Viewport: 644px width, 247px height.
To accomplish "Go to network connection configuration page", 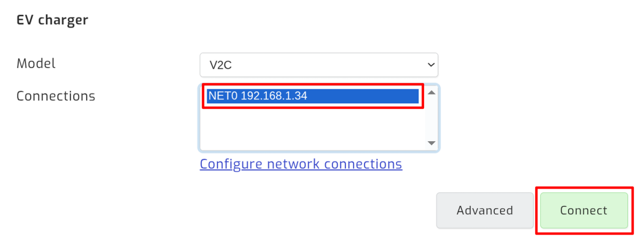I will 301,164.
